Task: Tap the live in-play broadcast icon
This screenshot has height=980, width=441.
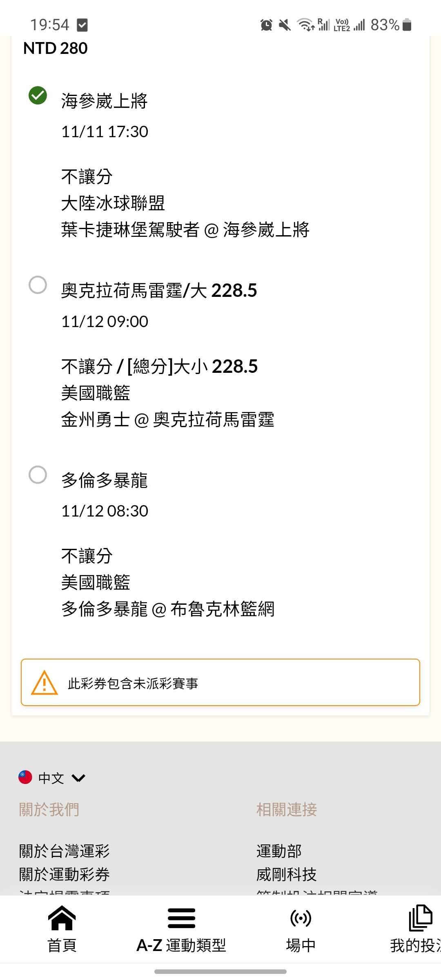Action: pos(301,918)
